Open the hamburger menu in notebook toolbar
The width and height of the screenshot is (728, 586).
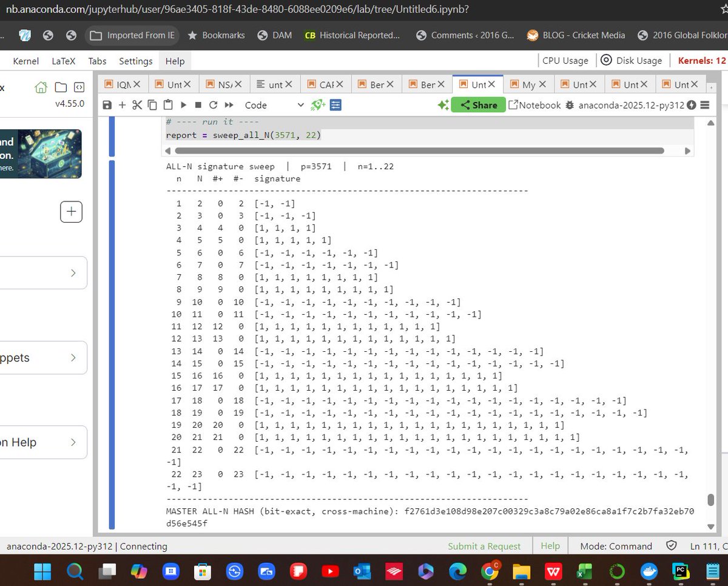[704, 105]
